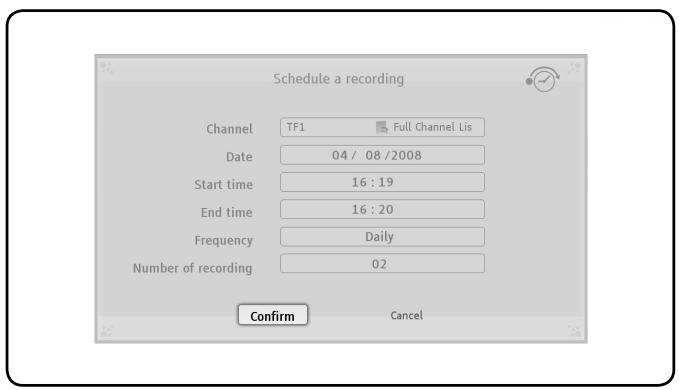Click the 'End time' label

(227, 213)
